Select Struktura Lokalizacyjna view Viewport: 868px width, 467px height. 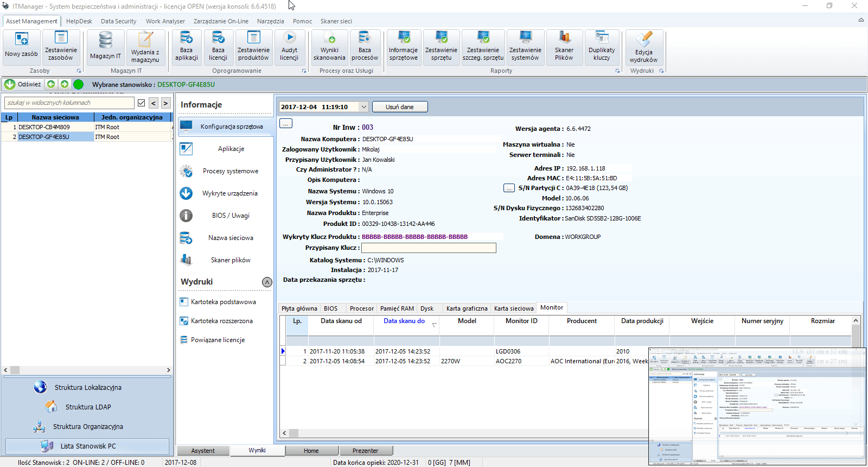click(x=88, y=387)
